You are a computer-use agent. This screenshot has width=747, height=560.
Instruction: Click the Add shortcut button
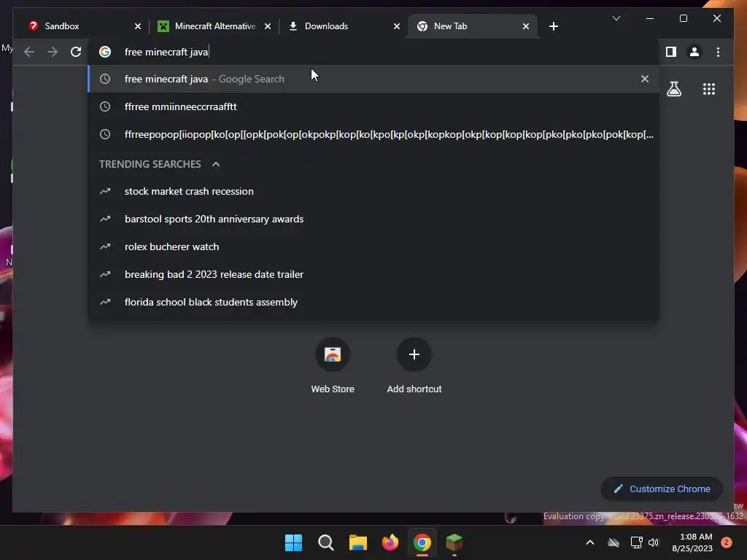click(x=414, y=366)
